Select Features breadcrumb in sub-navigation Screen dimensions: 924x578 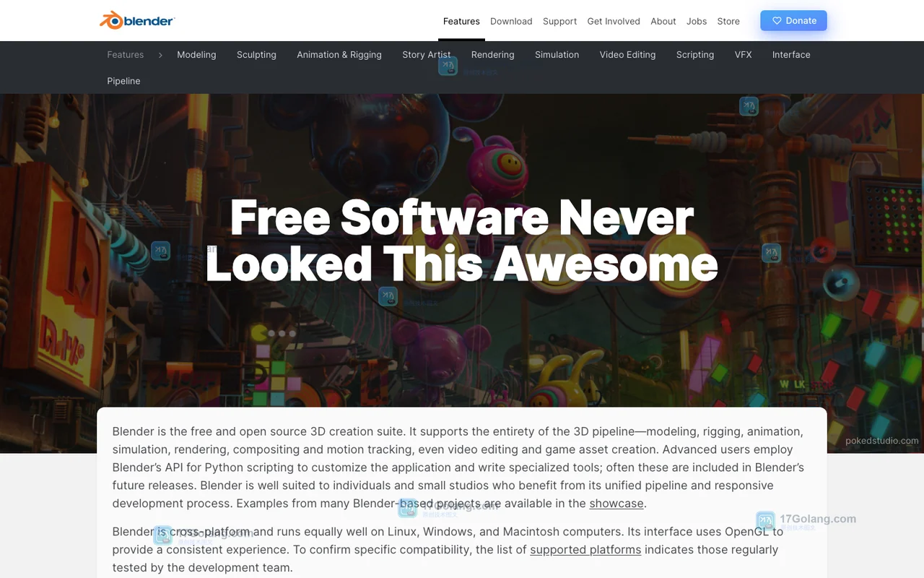[126, 55]
